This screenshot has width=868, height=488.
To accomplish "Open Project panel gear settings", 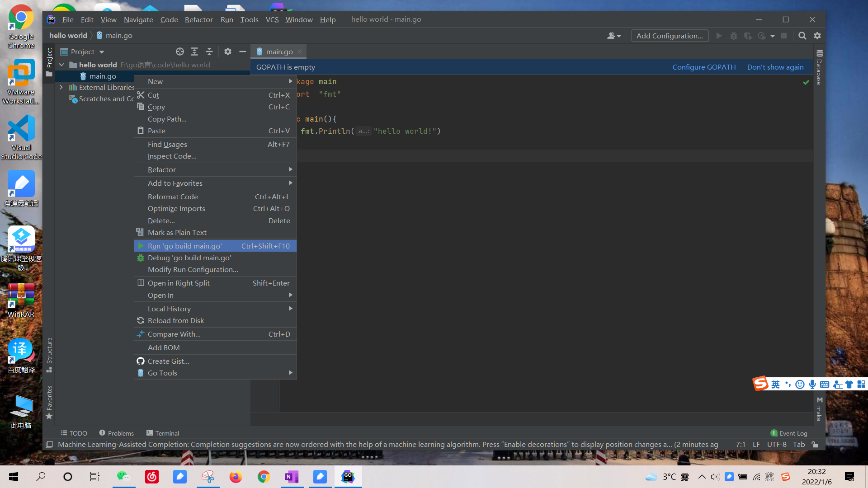I will click(228, 52).
